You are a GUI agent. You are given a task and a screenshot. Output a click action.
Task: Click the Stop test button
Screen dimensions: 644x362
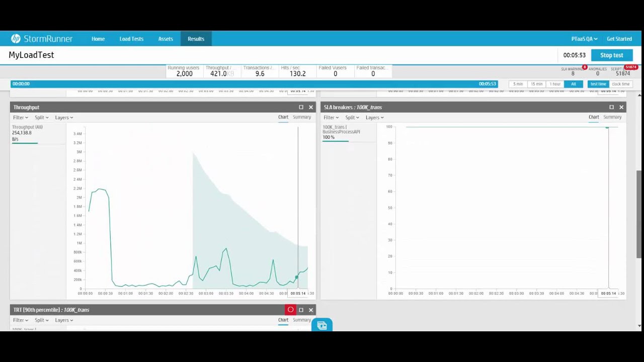pyautogui.click(x=611, y=55)
